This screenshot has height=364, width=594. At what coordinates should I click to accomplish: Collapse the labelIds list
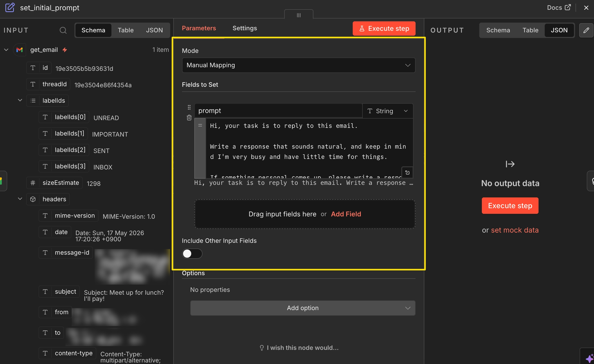coord(20,100)
